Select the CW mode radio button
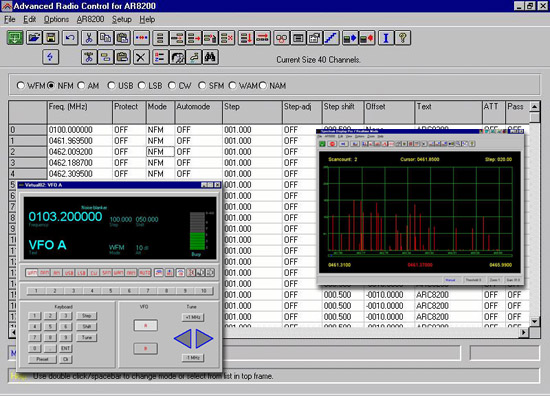The width and height of the screenshot is (550, 396). pyautogui.click(x=172, y=86)
